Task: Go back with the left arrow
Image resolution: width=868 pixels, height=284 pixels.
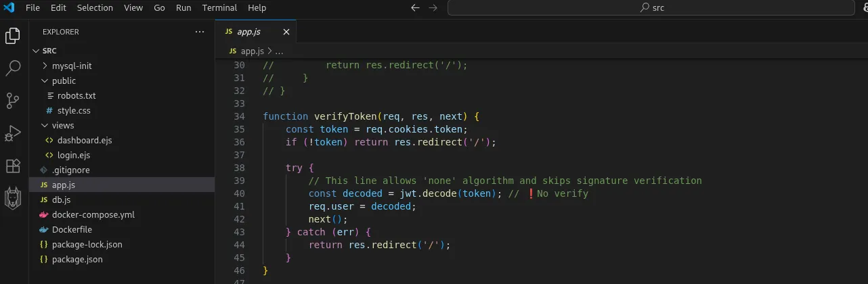Action: pyautogui.click(x=416, y=8)
